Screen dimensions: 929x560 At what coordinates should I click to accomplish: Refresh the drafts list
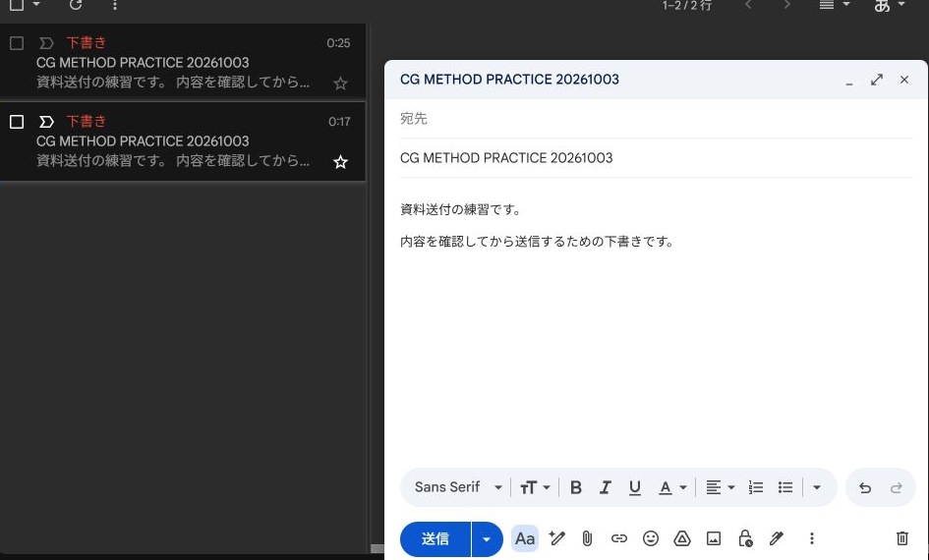[x=76, y=5]
